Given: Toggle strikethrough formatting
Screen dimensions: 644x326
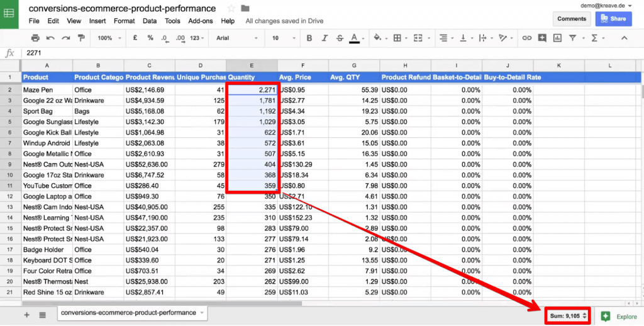Looking at the screenshot, I should [x=340, y=38].
